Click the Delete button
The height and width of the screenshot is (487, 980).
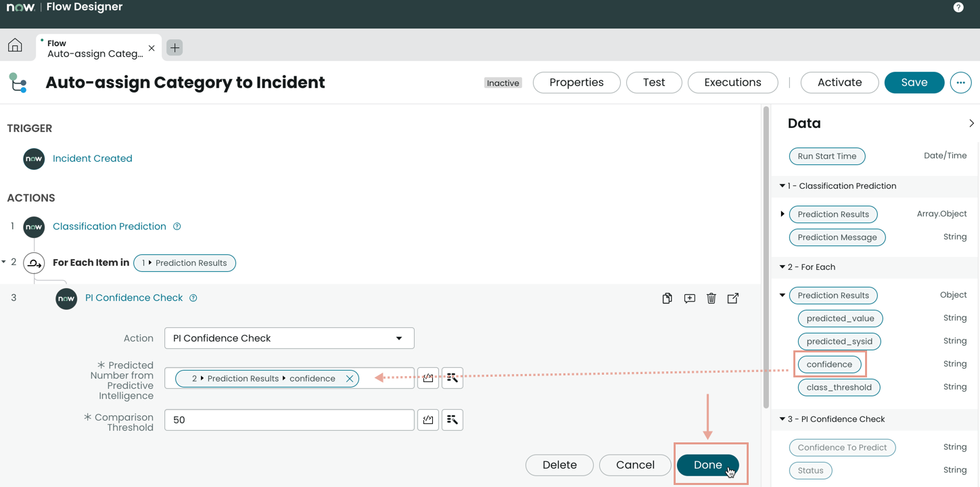click(559, 465)
